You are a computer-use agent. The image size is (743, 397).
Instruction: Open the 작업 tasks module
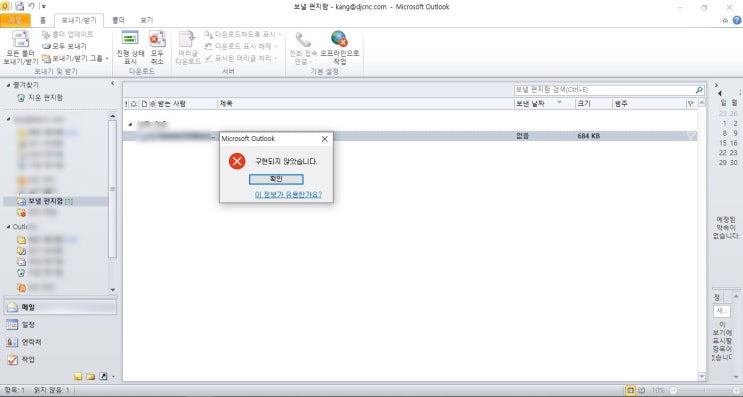click(60, 360)
